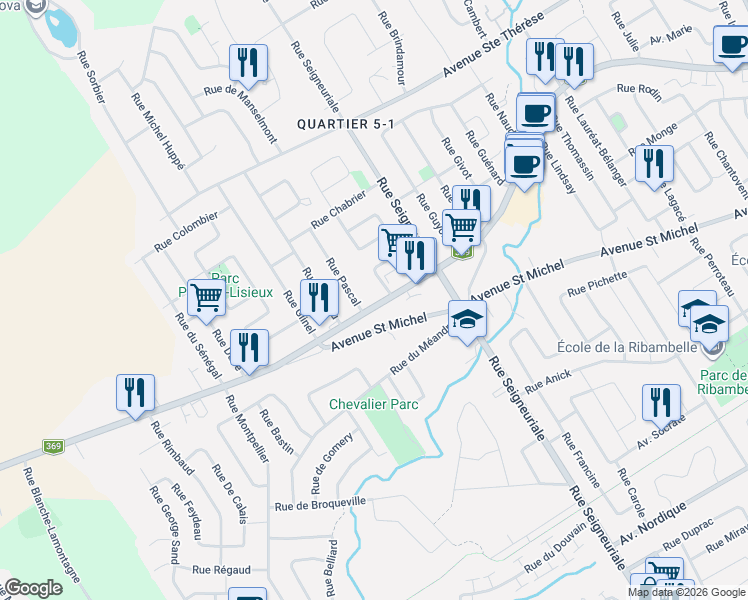Click the Rue Rimbaud street label
This screenshot has height=600, width=748.
pyautogui.click(x=173, y=448)
